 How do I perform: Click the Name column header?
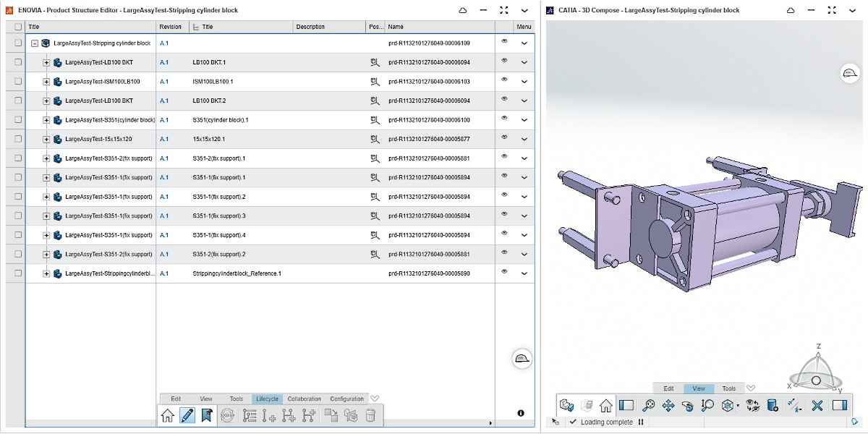coord(441,27)
